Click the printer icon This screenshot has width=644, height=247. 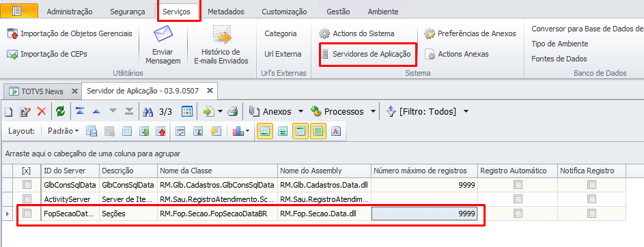pyautogui.click(x=233, y=111)
